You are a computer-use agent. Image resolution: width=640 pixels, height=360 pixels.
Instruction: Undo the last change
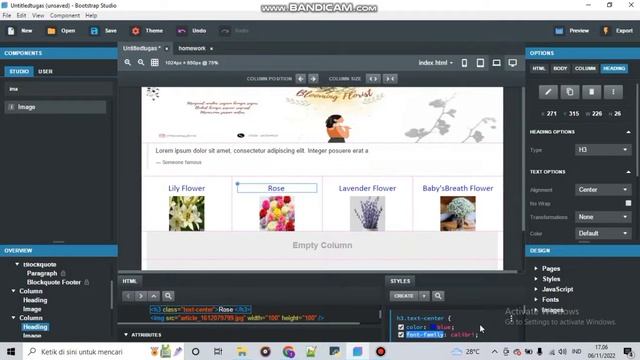point(182,31)
